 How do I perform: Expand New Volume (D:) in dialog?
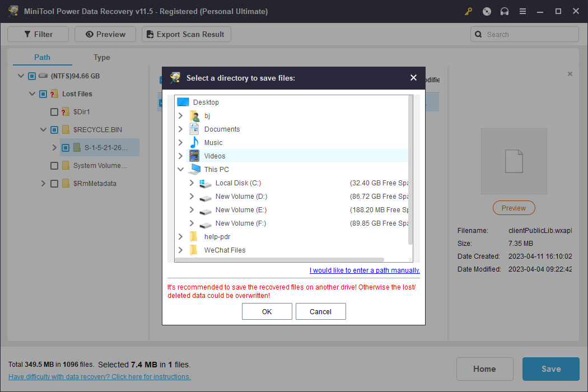coord(192,196)
